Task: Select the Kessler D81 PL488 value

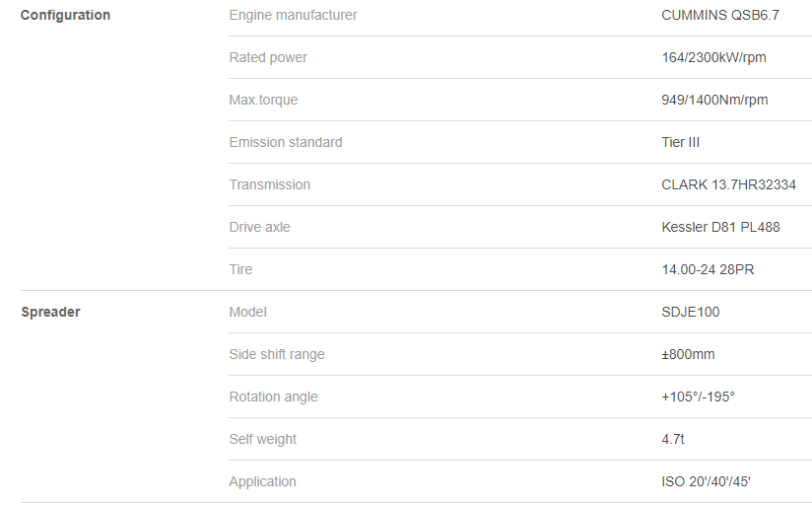Action: [720, 227]
